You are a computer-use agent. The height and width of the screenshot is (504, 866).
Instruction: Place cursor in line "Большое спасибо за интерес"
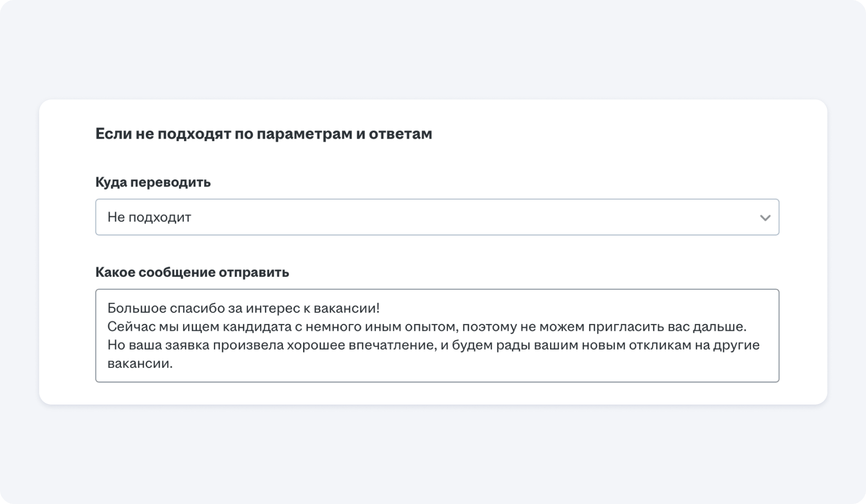coord(243,308)
